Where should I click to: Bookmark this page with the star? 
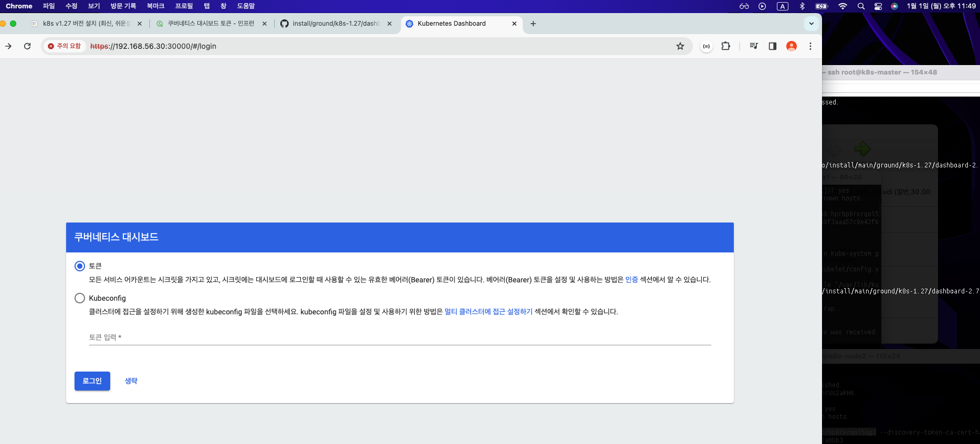[680, 46]
